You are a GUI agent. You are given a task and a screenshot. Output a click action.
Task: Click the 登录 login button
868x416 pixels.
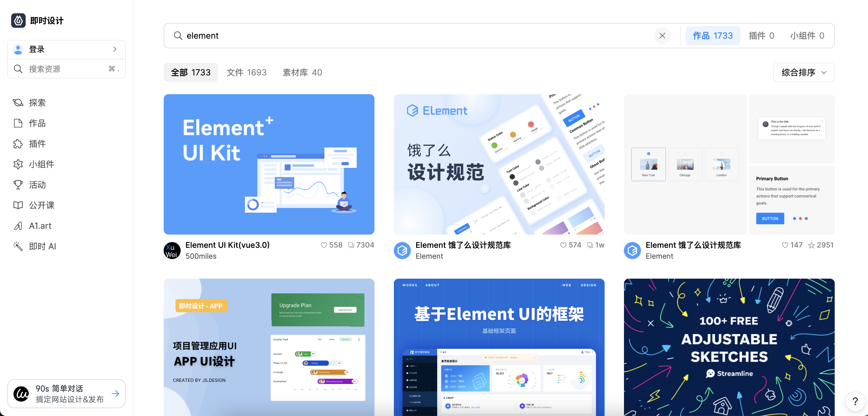click(66, 49)
